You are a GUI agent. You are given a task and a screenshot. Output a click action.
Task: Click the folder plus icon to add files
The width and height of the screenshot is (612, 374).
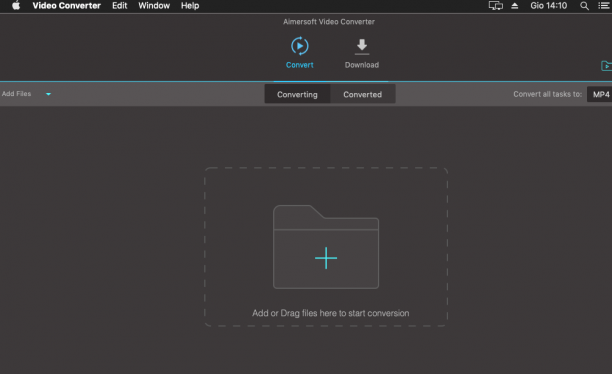pos(326,247)
